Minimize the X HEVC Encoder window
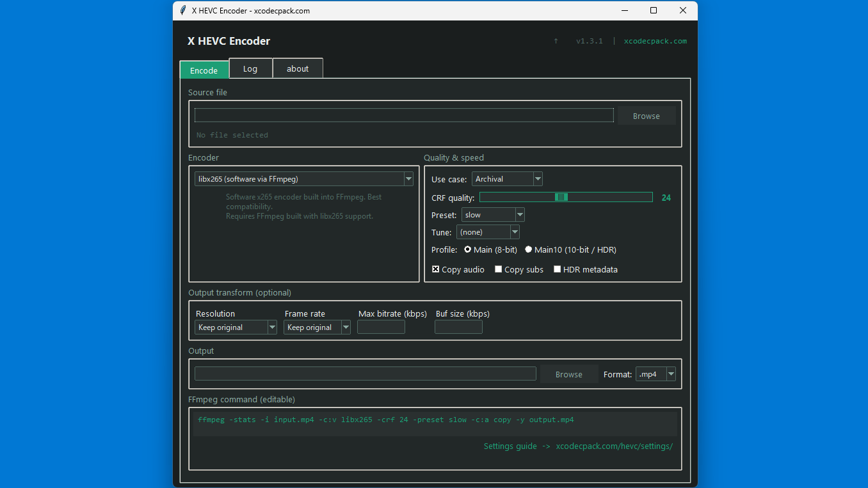The height and width of the screenshot is (488, 868). click(624, 10)
